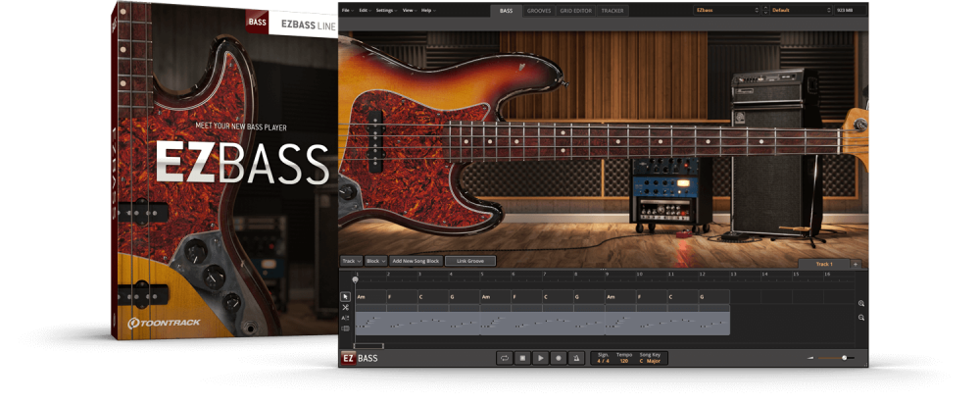Select the arrow pointer tool
980x404 pixels.
[345, 296]
